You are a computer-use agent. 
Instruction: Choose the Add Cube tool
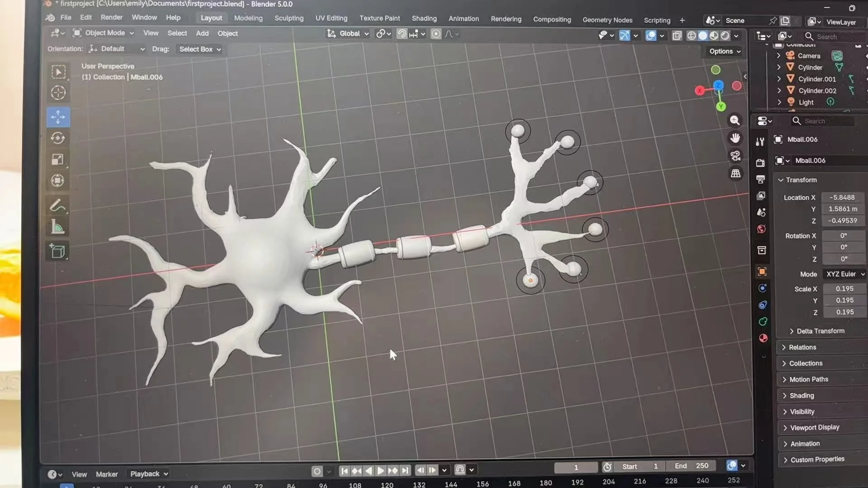click(x=58, y=251)
